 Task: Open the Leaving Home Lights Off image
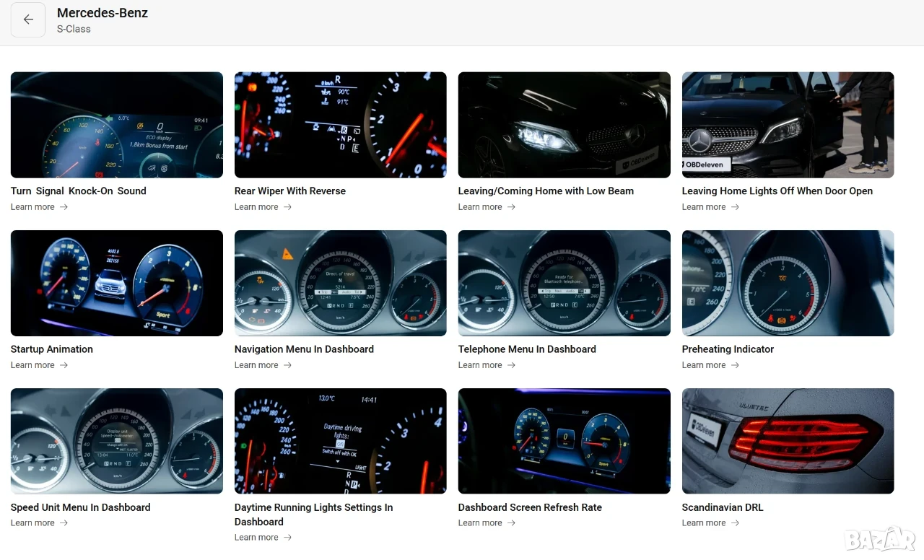coord(788,125)
